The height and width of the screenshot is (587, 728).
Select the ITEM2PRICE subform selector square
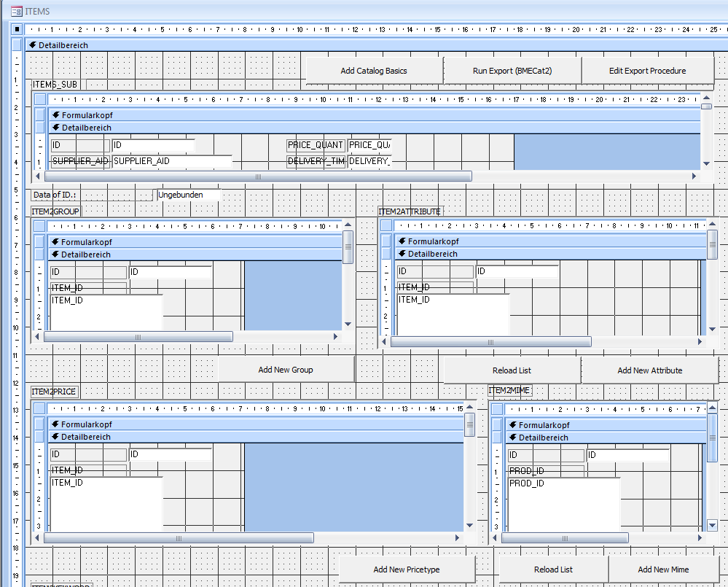(x=39, y=408)
